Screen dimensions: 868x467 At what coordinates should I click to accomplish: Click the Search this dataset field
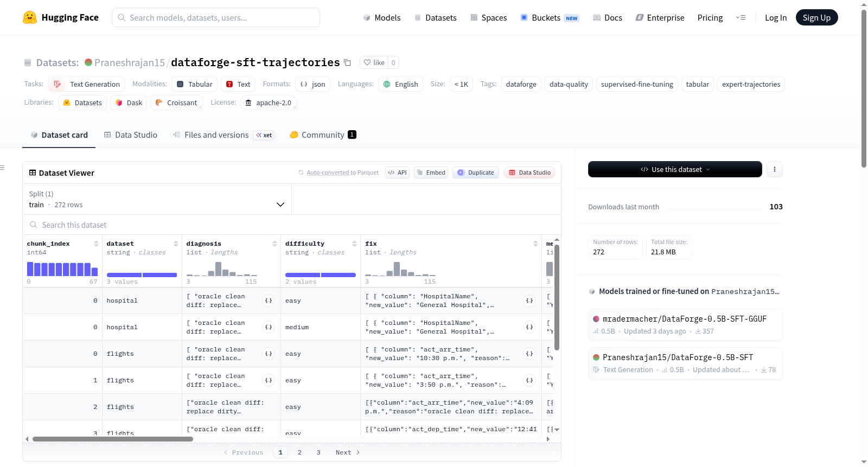tap(292, 225)
